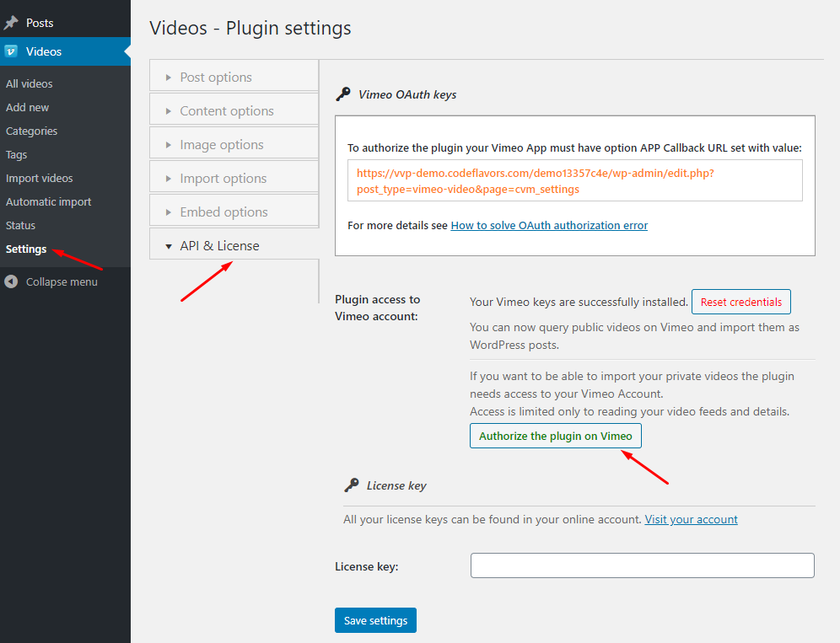Focus the License key input field
Screen dimensions: 840x643
[x=643, y=565]
